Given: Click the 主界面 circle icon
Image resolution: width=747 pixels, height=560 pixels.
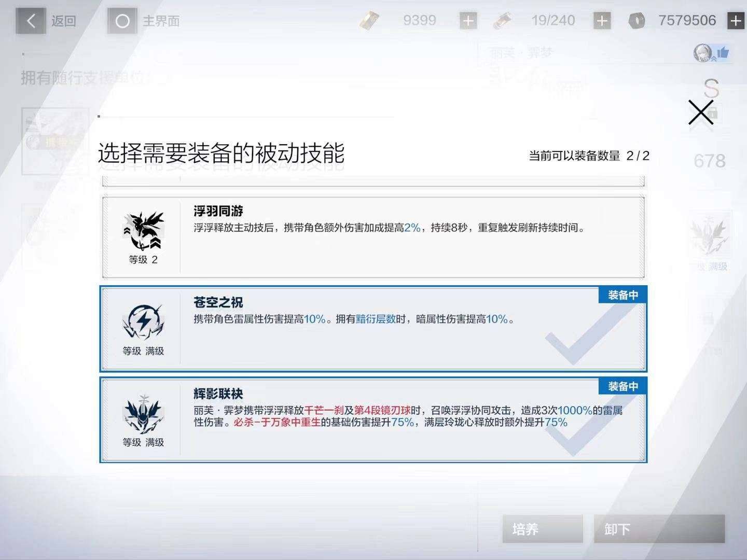Looking at the screenshot, I should click(x=122, y=21).
